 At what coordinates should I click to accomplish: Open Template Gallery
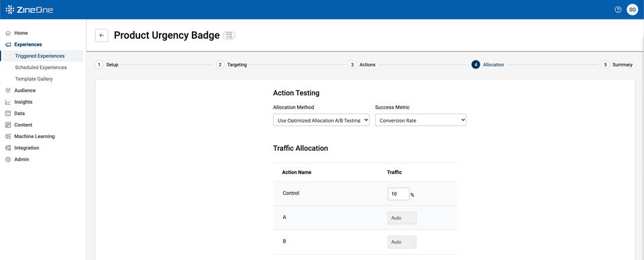[34, 79]
